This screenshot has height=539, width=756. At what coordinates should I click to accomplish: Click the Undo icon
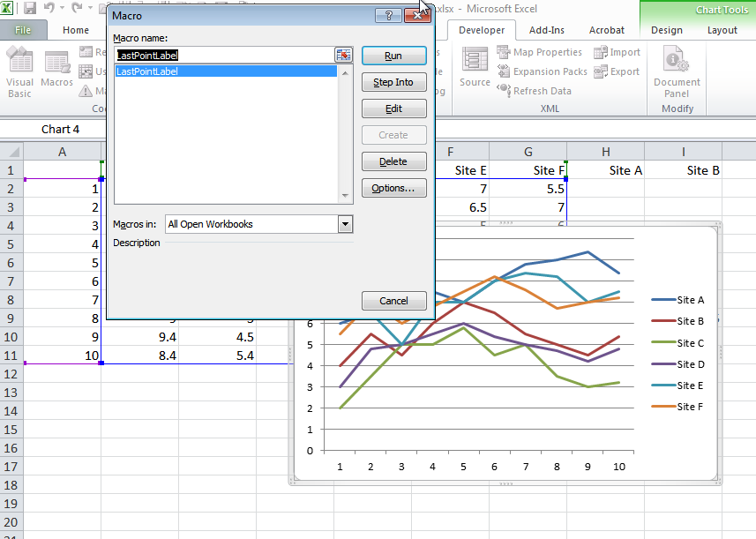(x=49, y=8)
